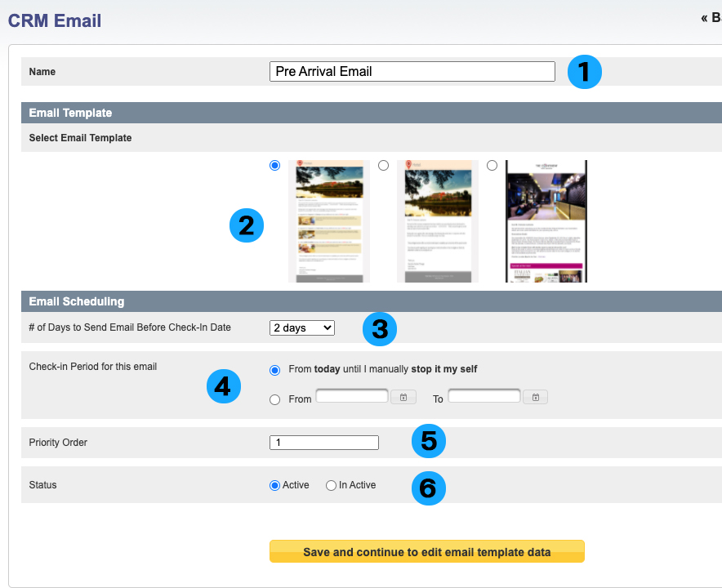
Task: Click the Name field with Pre Arrival Email
Action: [x=412, y=72]
